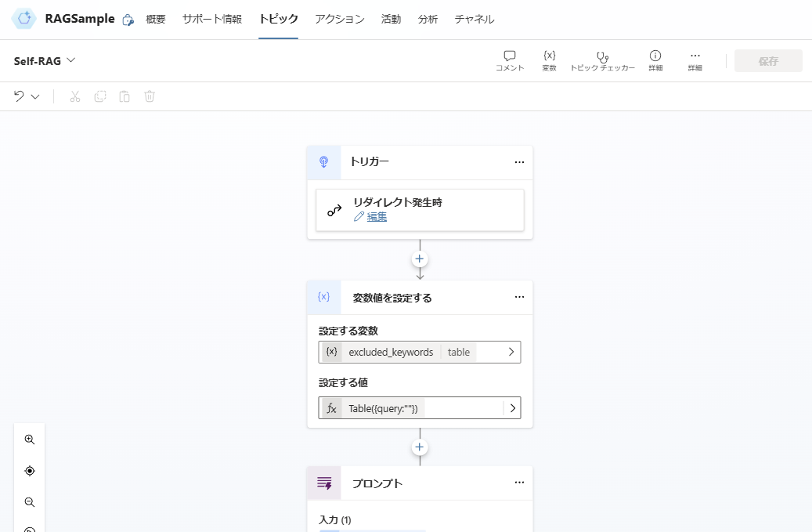Select the cut (scissors) icon
The width and height of the screenshot is (812, 532).
click(x=74, y=96)
